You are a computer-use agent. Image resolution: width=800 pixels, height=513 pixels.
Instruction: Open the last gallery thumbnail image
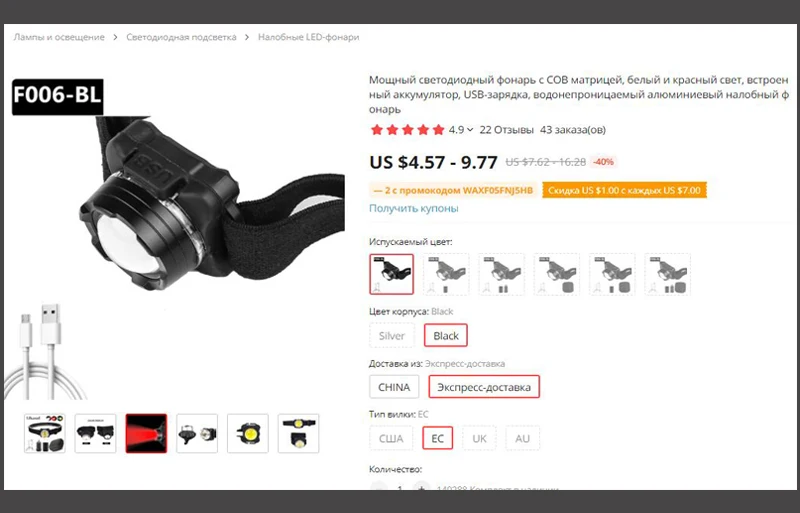click(298, 433)
